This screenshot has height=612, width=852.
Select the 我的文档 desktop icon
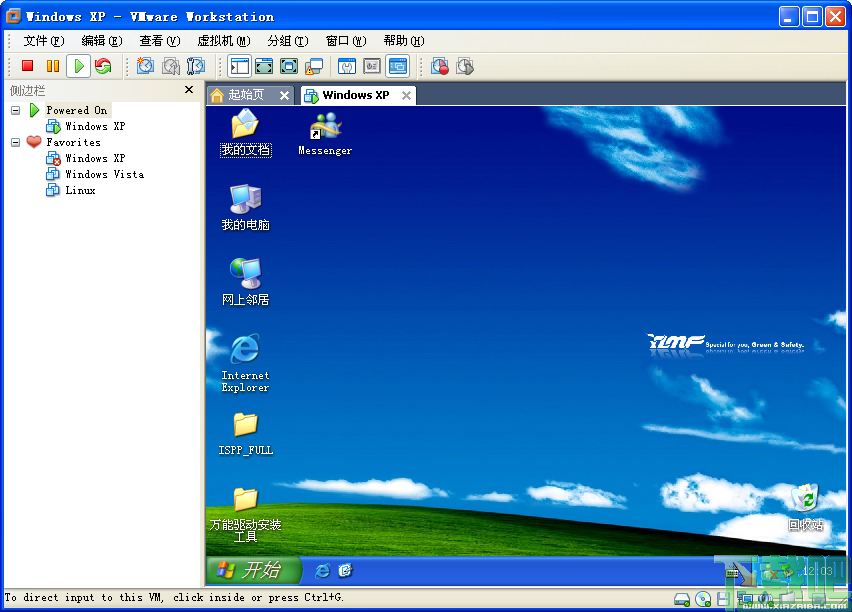246,133
